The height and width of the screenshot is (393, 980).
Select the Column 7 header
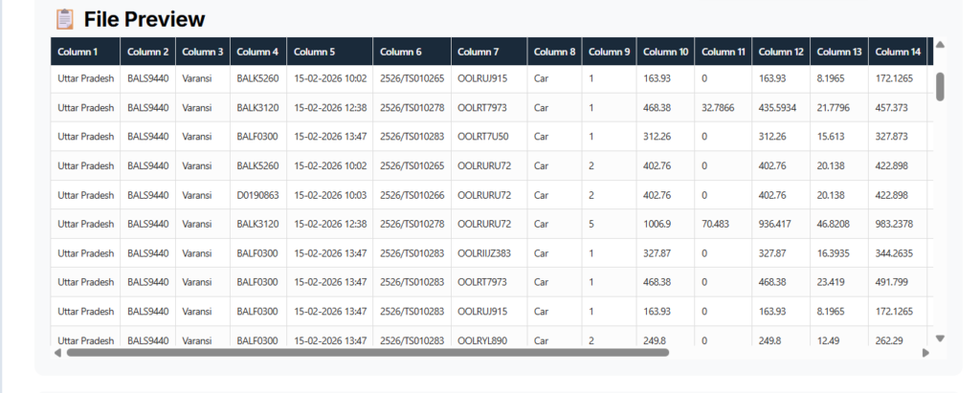pos(489,52)
